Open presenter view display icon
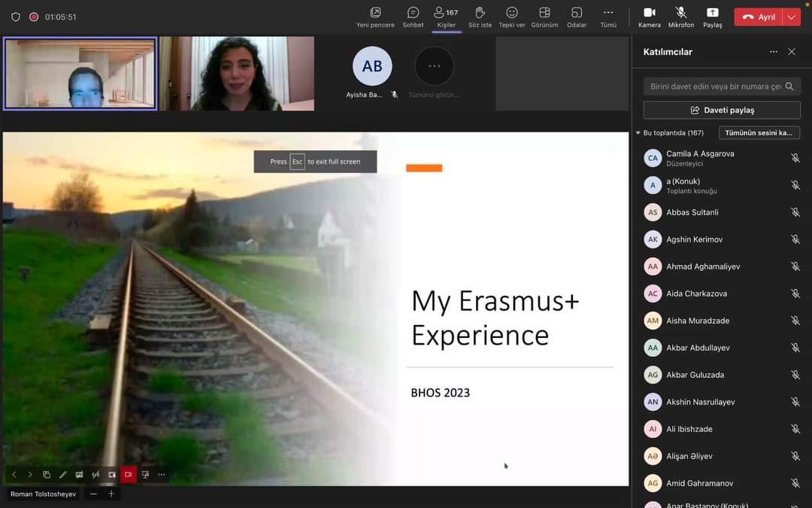 pos(145,474)
